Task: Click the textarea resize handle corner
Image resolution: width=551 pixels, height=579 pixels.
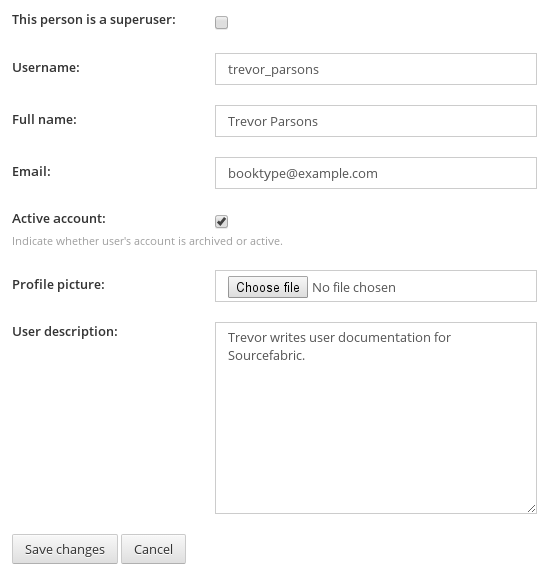Action: 532,508
